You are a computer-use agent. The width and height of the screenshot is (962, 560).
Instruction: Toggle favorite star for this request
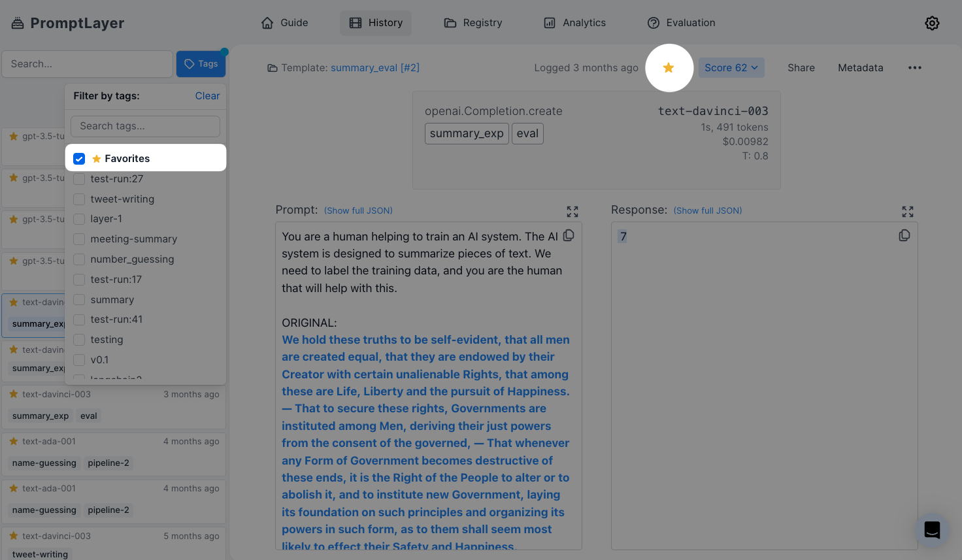pos(669,67)
